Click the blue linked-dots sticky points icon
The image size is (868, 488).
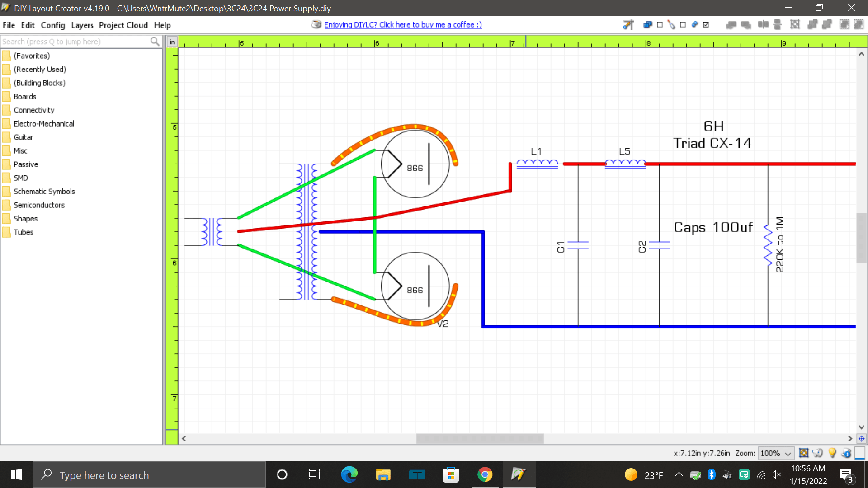pos(695,25)
